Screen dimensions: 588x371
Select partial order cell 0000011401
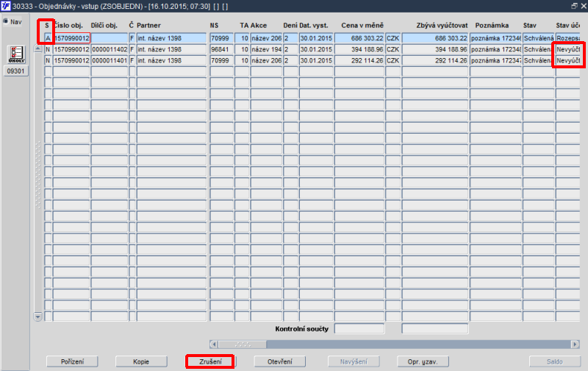[109, 61]
